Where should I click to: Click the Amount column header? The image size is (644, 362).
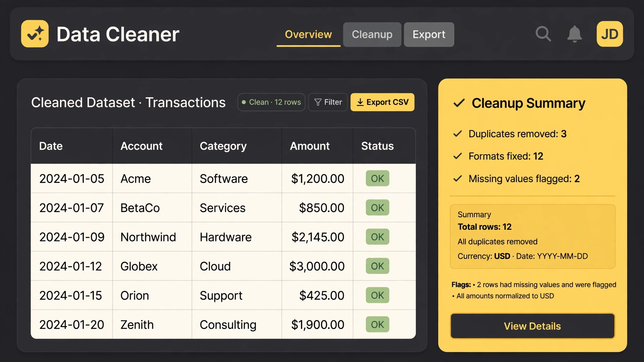pyautogui.click(x=317, y=146)
